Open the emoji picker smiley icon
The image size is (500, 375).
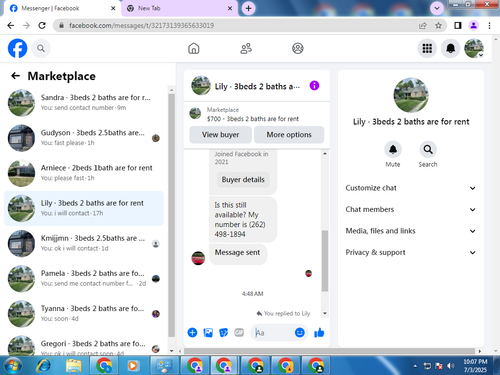click(x=300, y=332)
